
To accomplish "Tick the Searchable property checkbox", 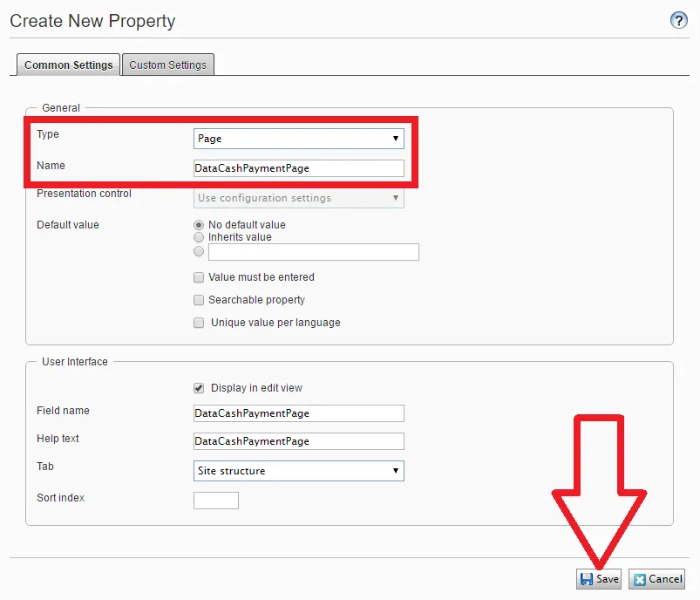I will point(199,300).
